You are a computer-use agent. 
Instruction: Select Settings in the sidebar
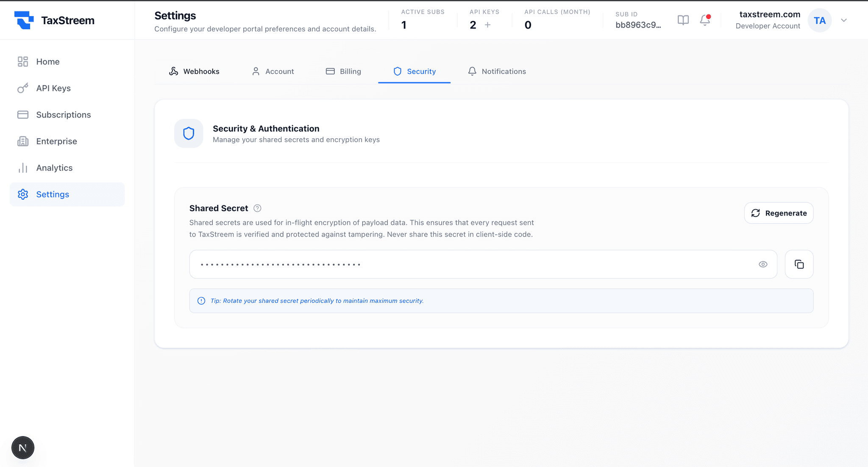67,194
